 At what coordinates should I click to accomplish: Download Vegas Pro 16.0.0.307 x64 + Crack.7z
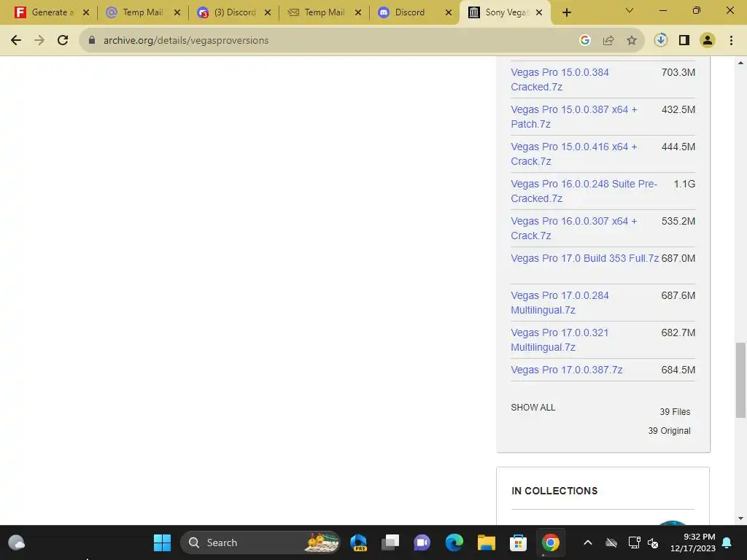click(x=573, y=228)
